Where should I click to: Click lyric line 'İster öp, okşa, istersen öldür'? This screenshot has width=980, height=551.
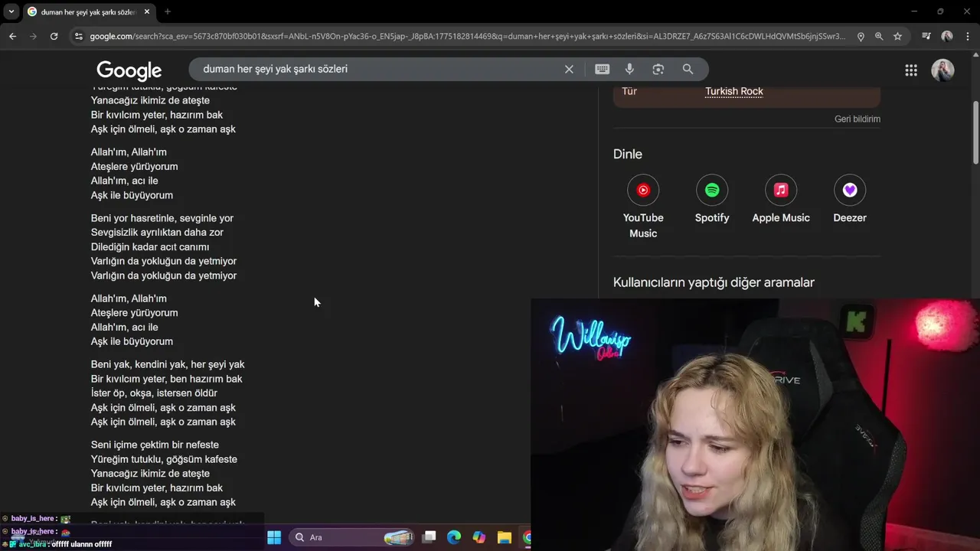(x=154, y=393)
